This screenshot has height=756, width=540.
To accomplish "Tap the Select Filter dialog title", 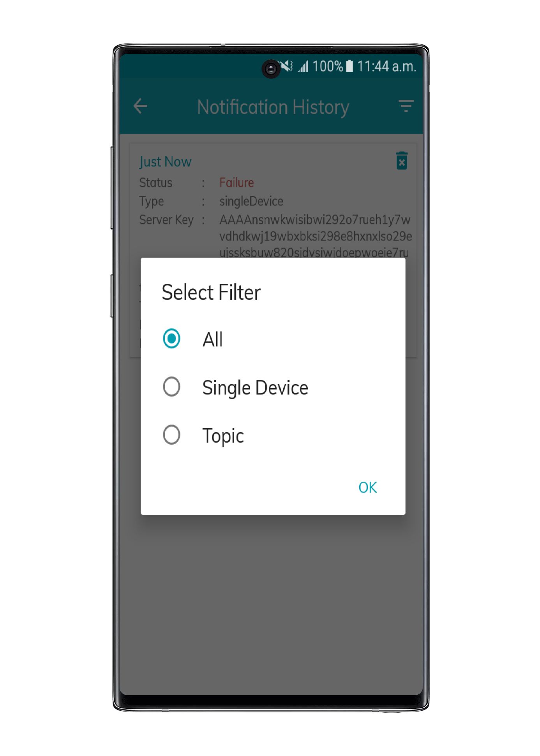I will pyautogui.click(x=211, y=293).
